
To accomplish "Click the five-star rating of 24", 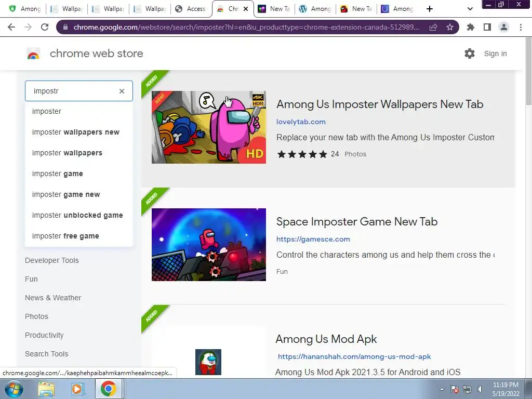I will 302,154.
